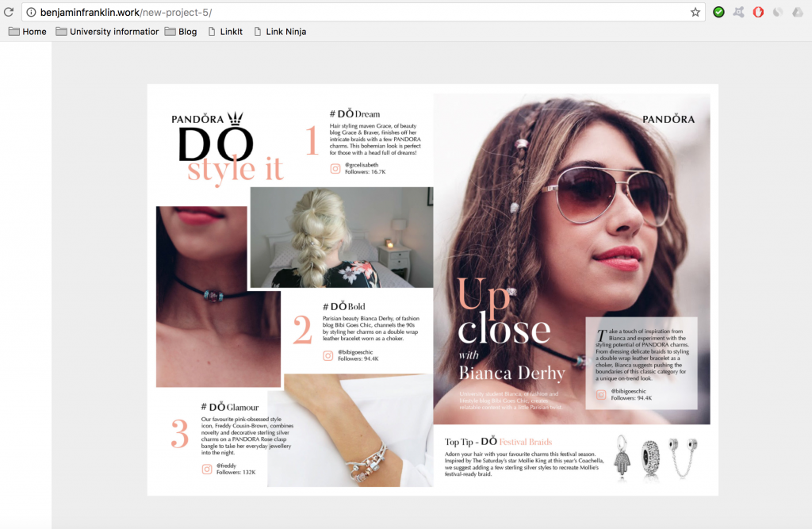Reload the page with the refresh icon

pyautogui.click(x=8, y=12)
